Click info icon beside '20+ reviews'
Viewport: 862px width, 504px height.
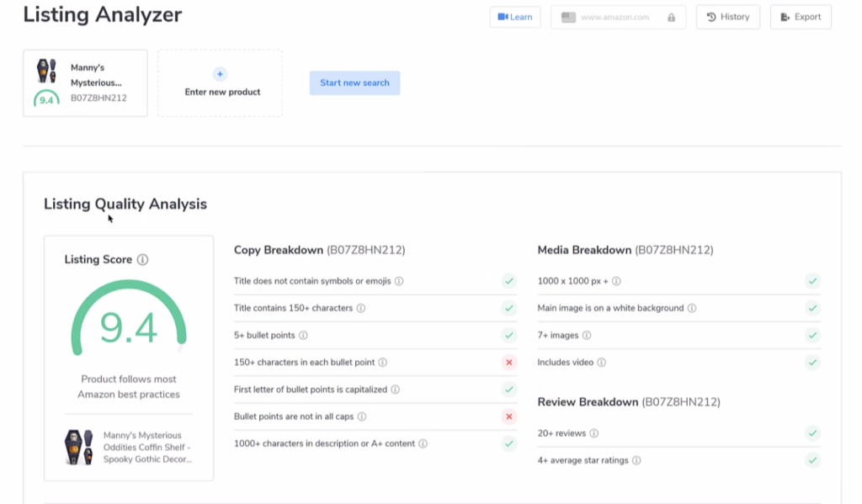click(593, 433)
